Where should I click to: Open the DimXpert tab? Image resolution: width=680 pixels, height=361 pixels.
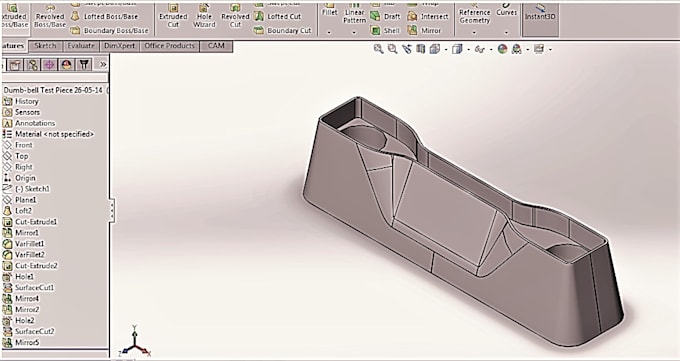pyautogui.click(x=120, y=46)
